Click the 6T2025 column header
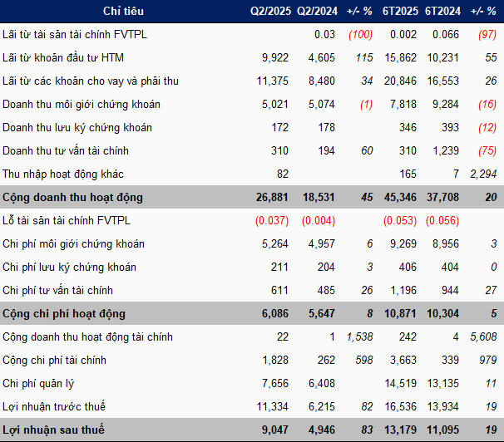 [x=400, y=12]
